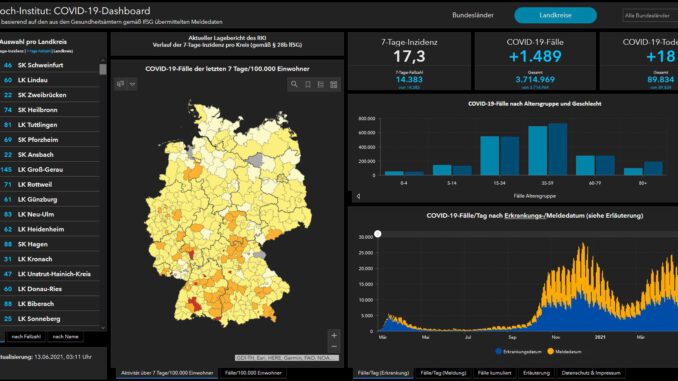Screen dimensions: 678x381
Task: Click the map attribution text bar
Action: pyautogui.click(x=287, y=358)
